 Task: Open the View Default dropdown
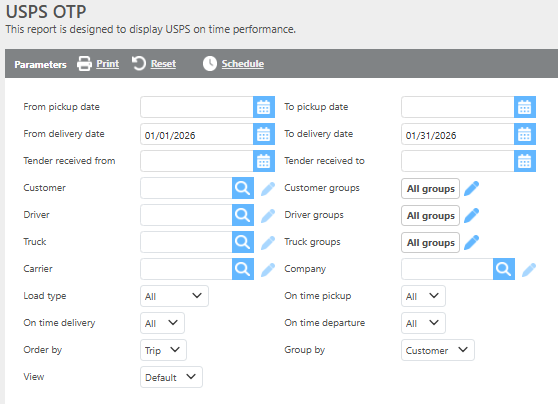[171, 377]
